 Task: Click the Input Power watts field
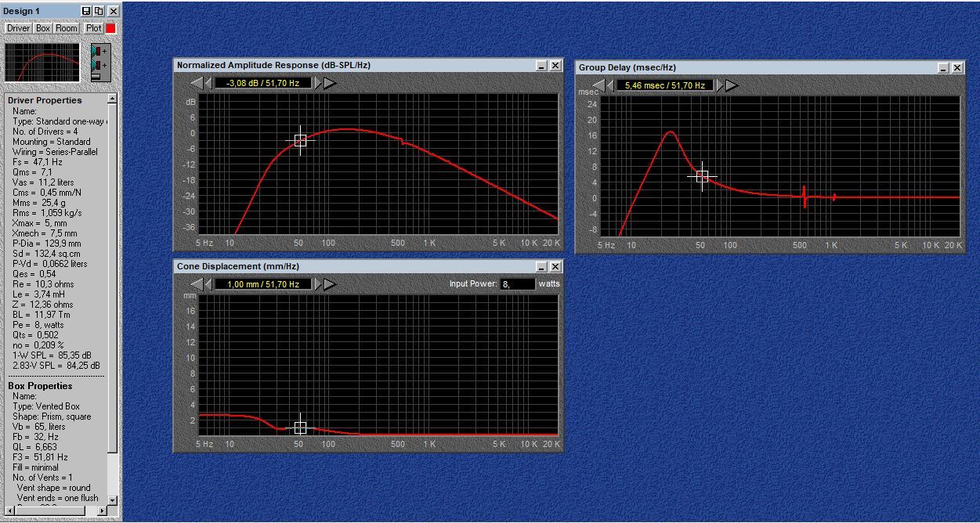517,284
